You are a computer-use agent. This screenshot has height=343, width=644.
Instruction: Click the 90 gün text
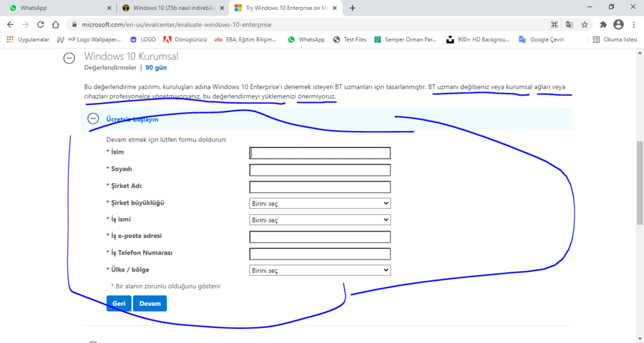pyautogui.click(x=156, y=67)
